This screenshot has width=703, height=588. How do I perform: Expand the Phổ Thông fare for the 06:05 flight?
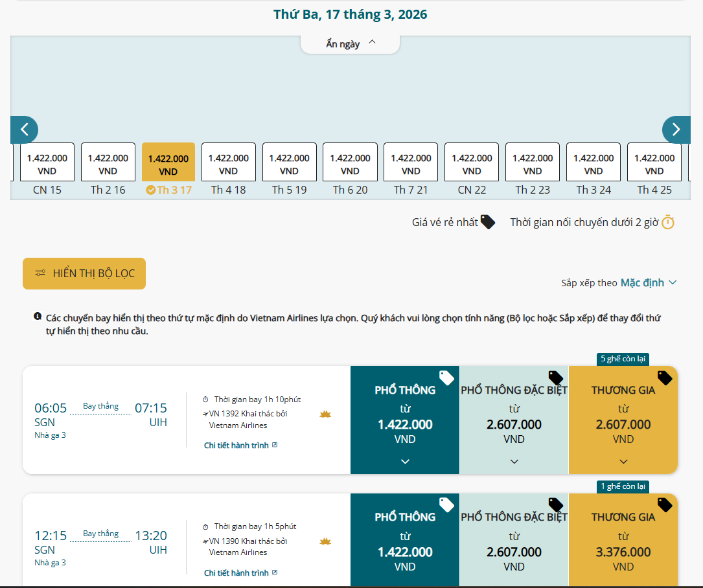tap(405, 461)
